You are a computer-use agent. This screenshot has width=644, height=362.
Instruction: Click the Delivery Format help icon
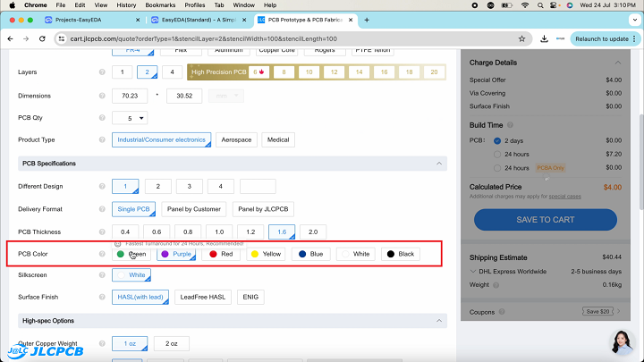point(102,209)
